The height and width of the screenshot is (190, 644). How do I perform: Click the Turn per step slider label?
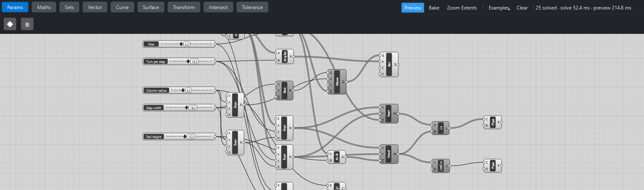tap(156, 61)
